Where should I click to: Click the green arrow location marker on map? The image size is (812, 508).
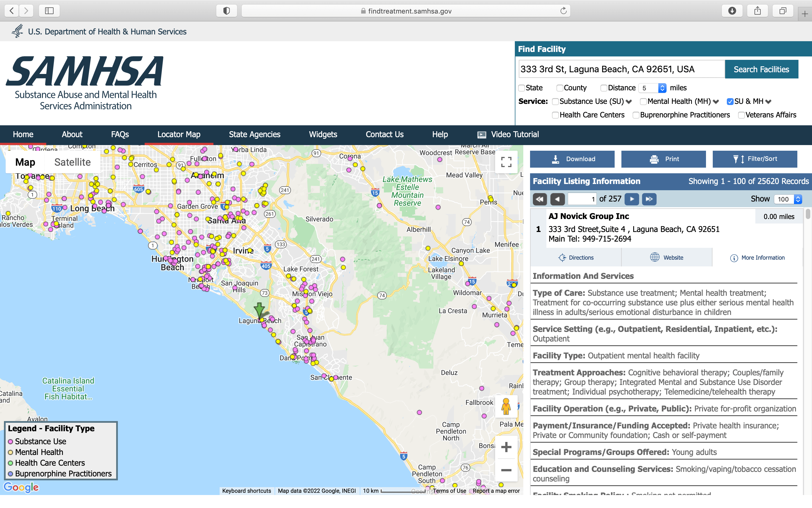coord(259,310)
